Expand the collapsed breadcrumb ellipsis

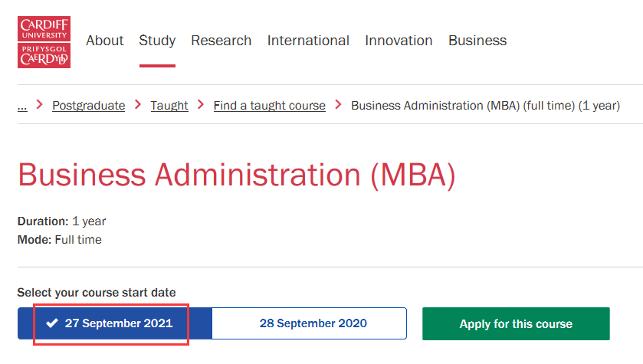(22, 107)
